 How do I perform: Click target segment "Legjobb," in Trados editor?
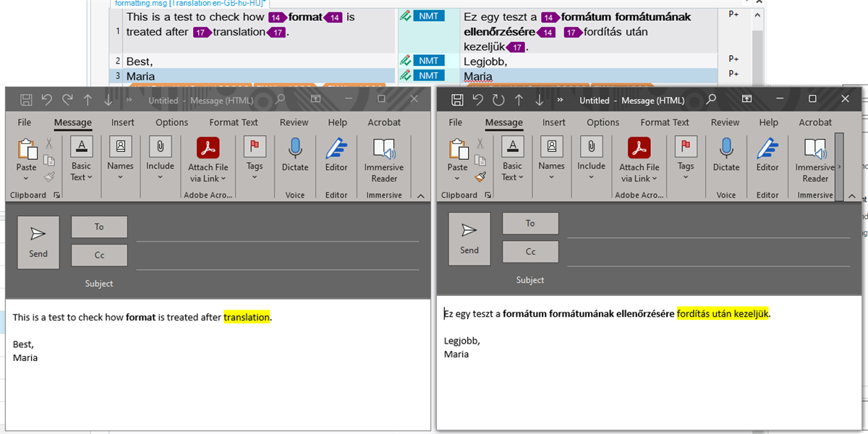pos(485,61)
